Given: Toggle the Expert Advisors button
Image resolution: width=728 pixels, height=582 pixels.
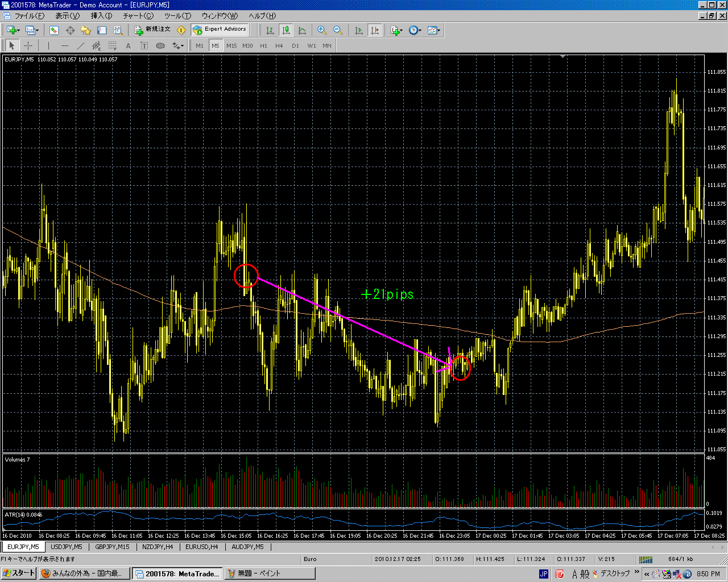Looking at the screenshot, I should point(220,30).
